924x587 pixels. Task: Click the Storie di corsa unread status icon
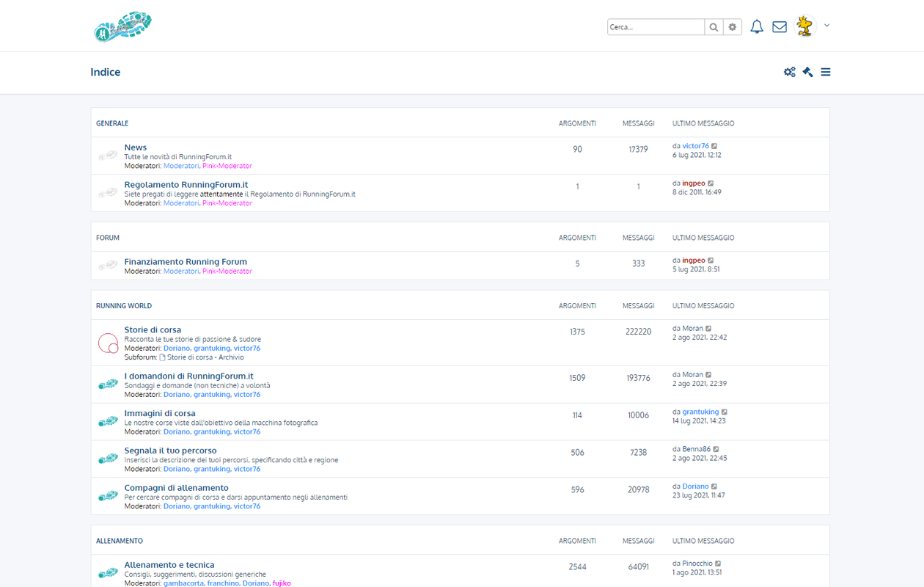coord(108,343)
